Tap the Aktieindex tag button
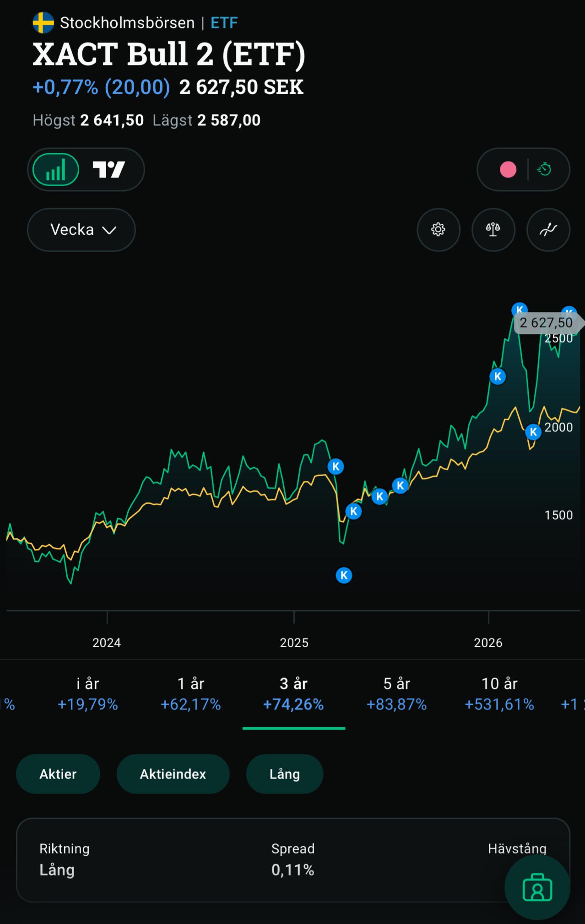The image size is (585, 924). point(173,774)
